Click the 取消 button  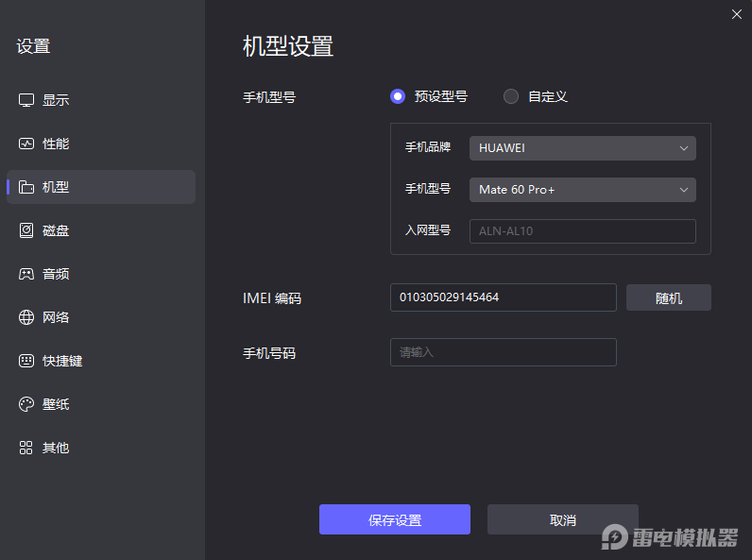click(x=562, y=519)
